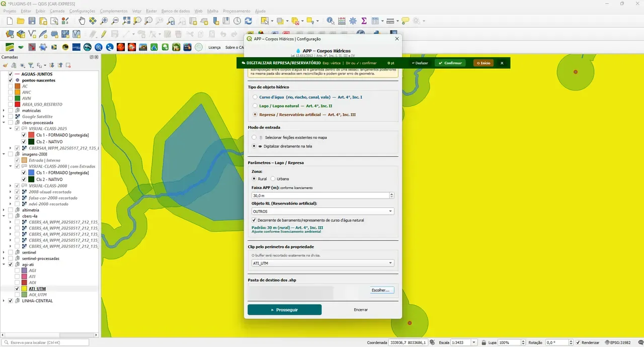
Task: Expand the sentinel group
Action: coord(4,252)
